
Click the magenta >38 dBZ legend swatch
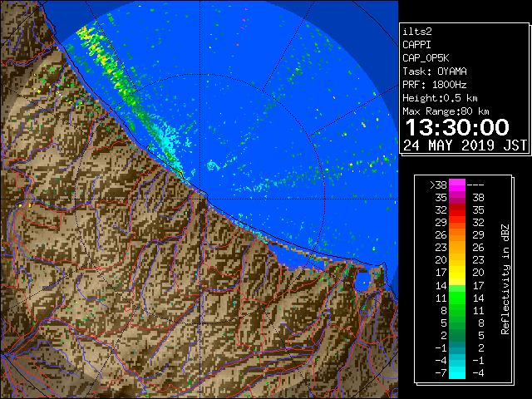coord(457,185)
